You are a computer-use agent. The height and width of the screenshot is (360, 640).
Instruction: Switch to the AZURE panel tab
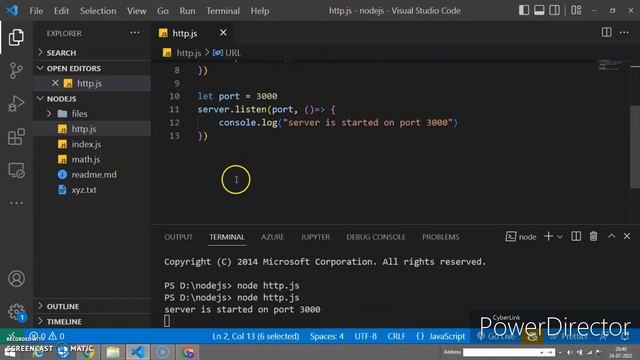tap(273, 237)
